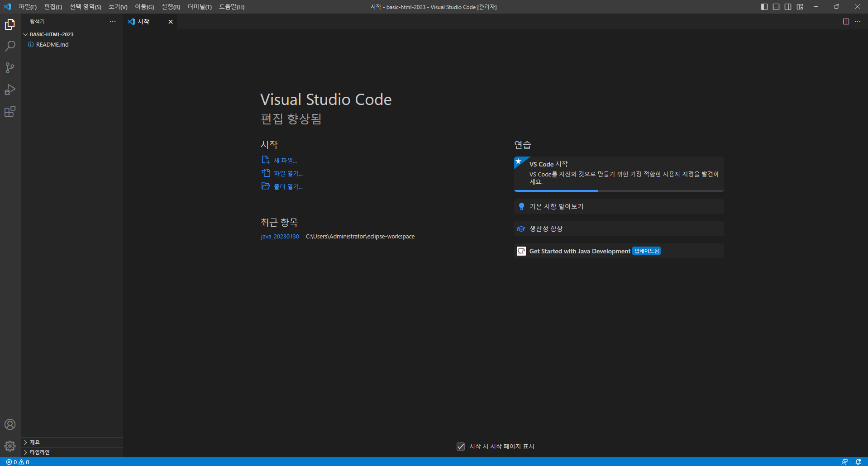Click the graduation cap icon beside 생산성 향상
Image resolution: width=868 pixels, height=466 pixels.
click(x=521, y=229)
